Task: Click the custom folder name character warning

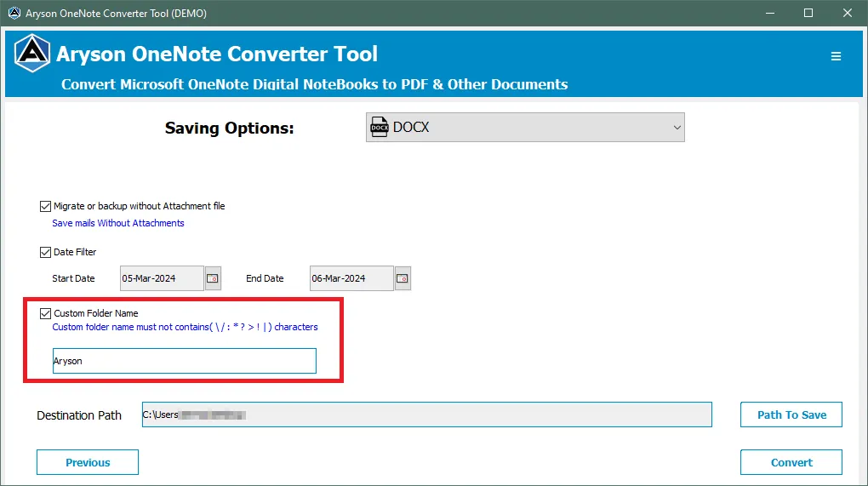Action: coord(185,327)
